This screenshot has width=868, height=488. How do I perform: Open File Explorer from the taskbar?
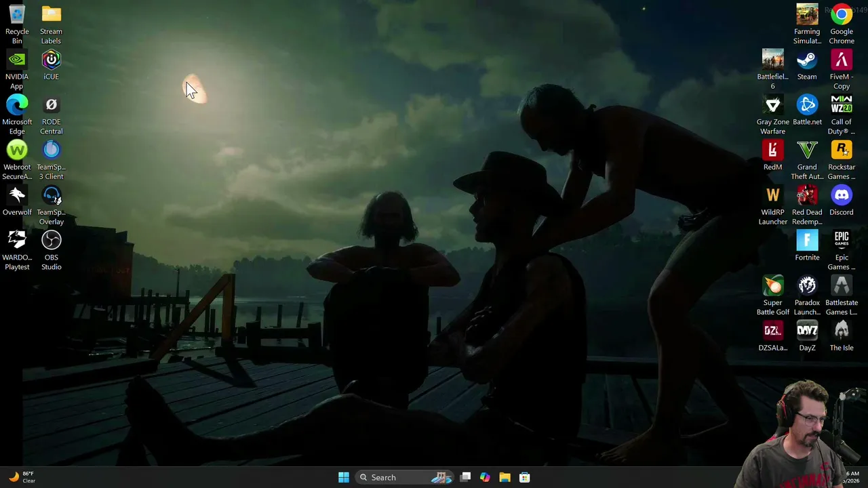(505, 477)
